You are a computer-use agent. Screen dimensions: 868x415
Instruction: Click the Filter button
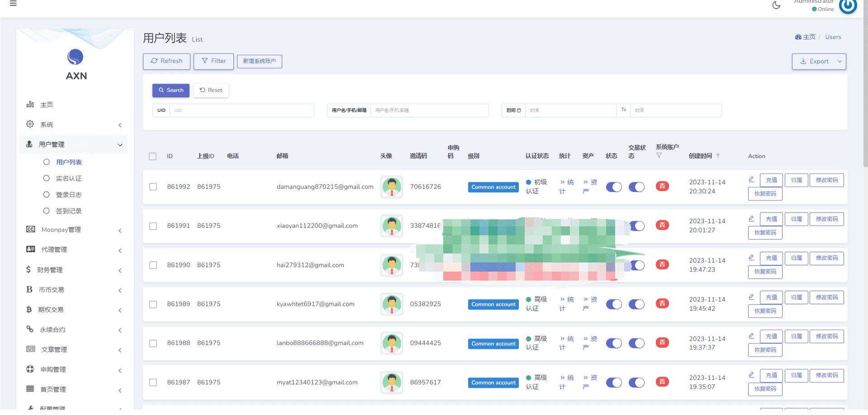(x=213, y=61)
